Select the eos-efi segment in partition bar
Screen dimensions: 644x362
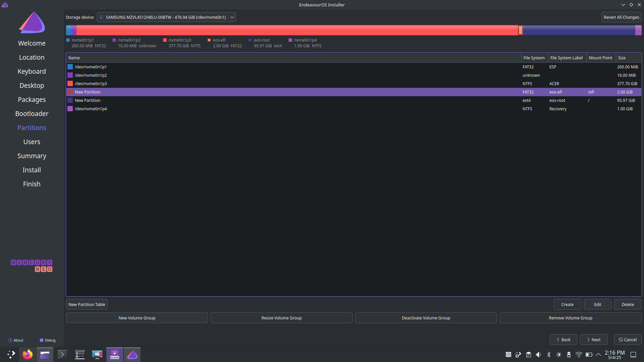click(x=521, y=30)
